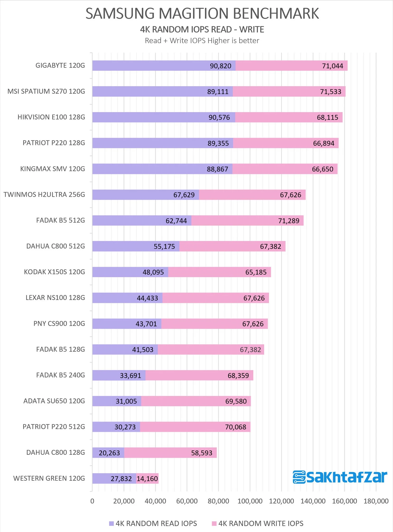This screenshot has height=532, width=393.
Task: Click the purple 4K Random Read legend swatch
Action: tap(111, 524)
